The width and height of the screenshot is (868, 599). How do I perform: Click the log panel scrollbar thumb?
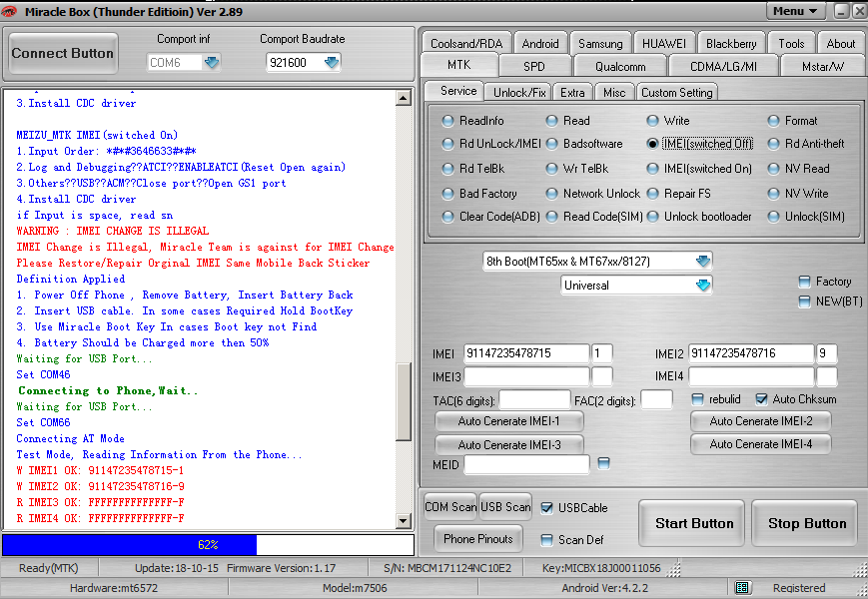403,402
